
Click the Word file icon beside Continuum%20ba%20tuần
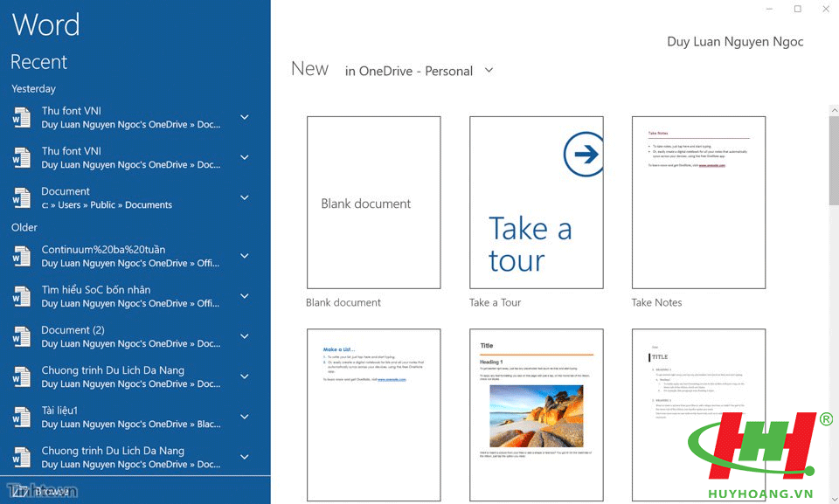tap(21, 256)
